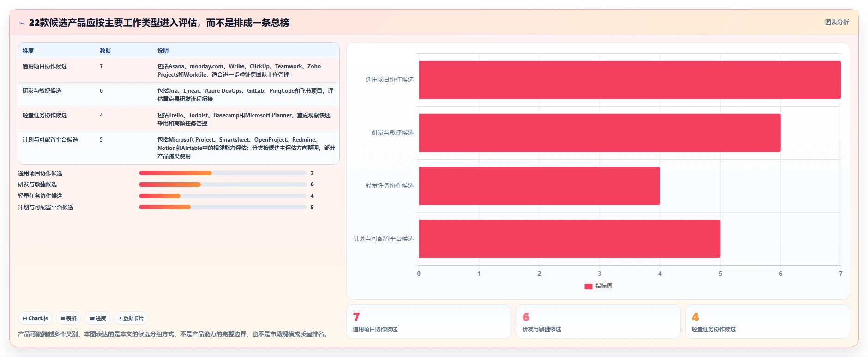Screen dimensions: 868x357
Task: Click the footnote beginning 产品可能跨越多个类别
Action: (x=174, y=334)
